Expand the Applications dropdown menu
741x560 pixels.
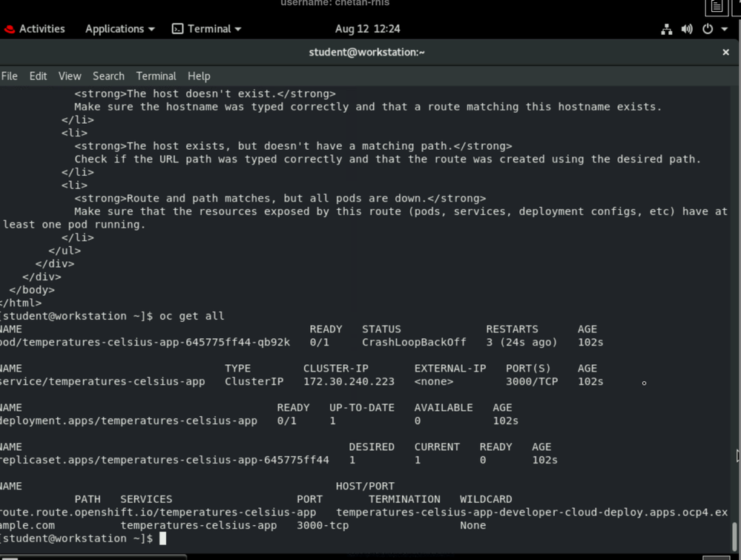click(x=119, y=29)
